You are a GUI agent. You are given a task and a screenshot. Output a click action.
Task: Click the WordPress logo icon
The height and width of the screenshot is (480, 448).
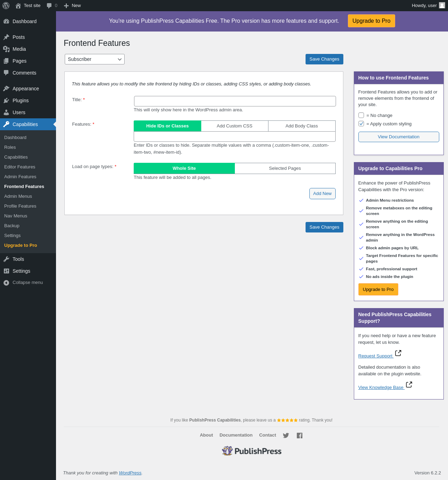(x=6, y=6)
